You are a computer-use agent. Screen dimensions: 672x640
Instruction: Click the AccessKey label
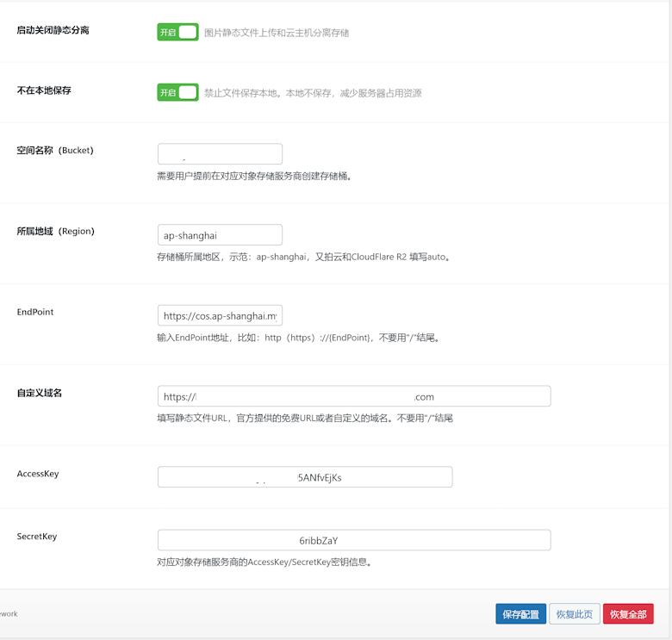point(38,474)
